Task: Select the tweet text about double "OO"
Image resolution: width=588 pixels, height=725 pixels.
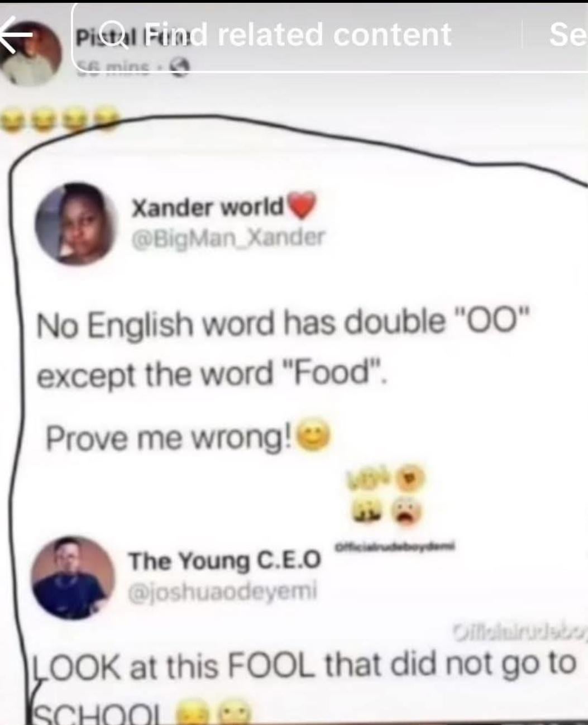Action: 282,348
